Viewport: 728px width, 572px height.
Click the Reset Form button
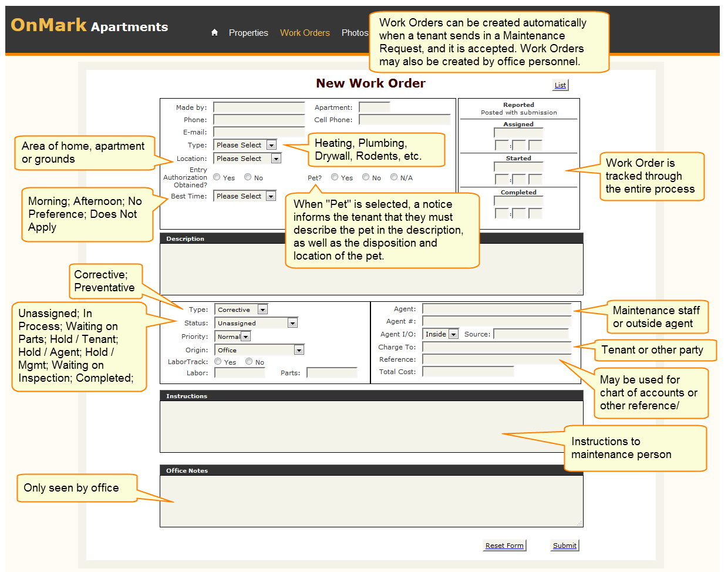tap(504, 546)
